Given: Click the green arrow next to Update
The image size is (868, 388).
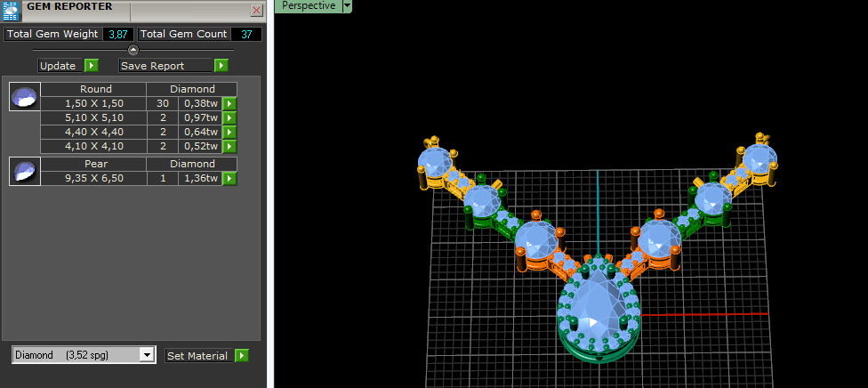Looking at the screenshot, I should [x=92, y=65].
